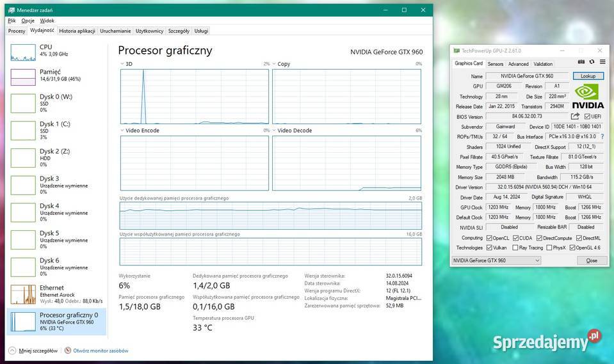The width and height of the screenshot is (614, 364).
Task: Toggle the UEFI checkbox
Action: [x=587, y=116]
